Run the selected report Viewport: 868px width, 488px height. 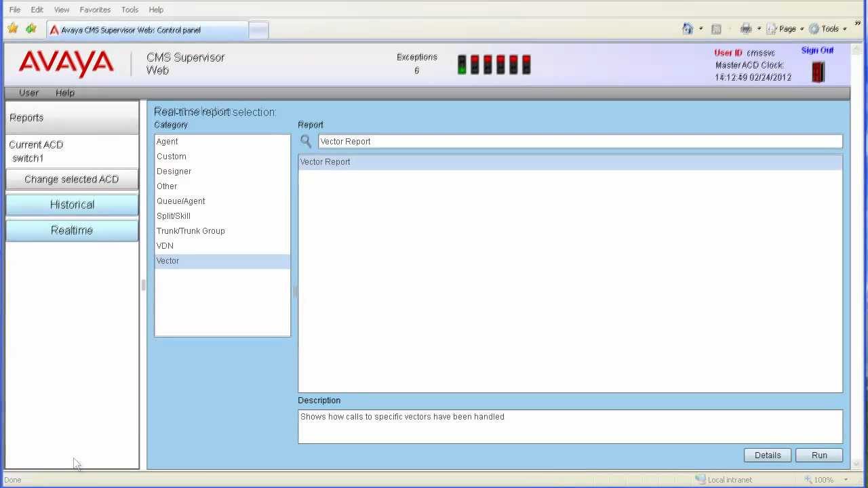[x=819, y=455]
